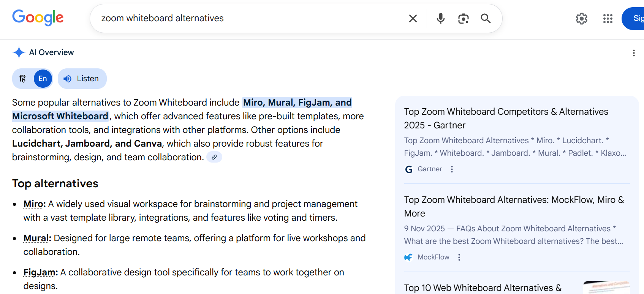644x294 pixels.
Task: Switch AI Overview language to Hindi
Action: tap(23, 79)
